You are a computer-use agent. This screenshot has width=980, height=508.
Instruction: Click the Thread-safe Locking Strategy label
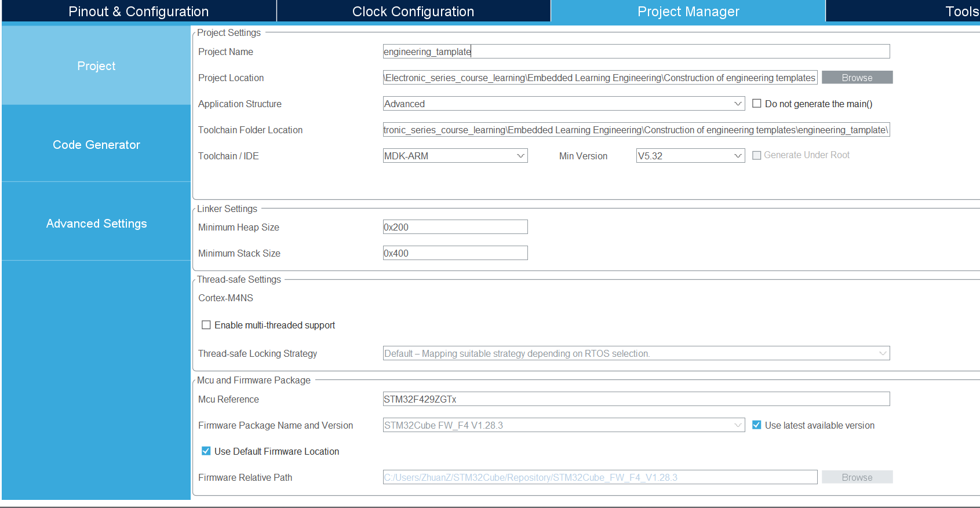[x=257, y=353]
